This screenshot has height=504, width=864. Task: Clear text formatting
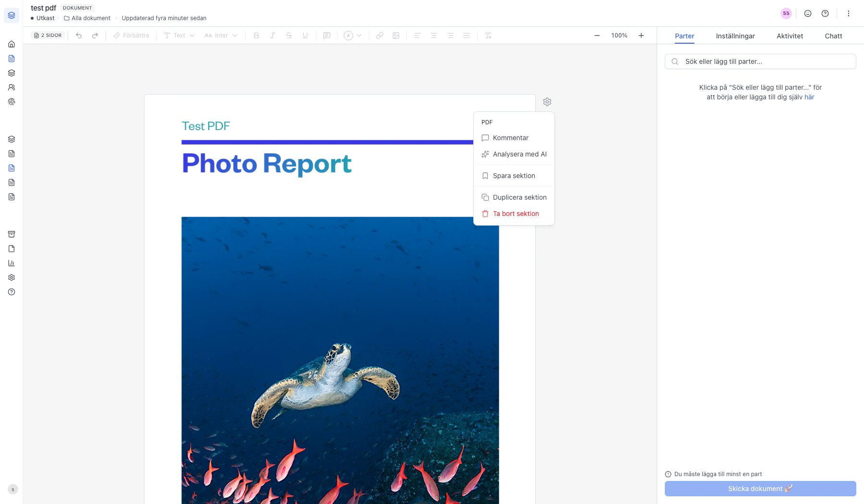tap(488, 36)
